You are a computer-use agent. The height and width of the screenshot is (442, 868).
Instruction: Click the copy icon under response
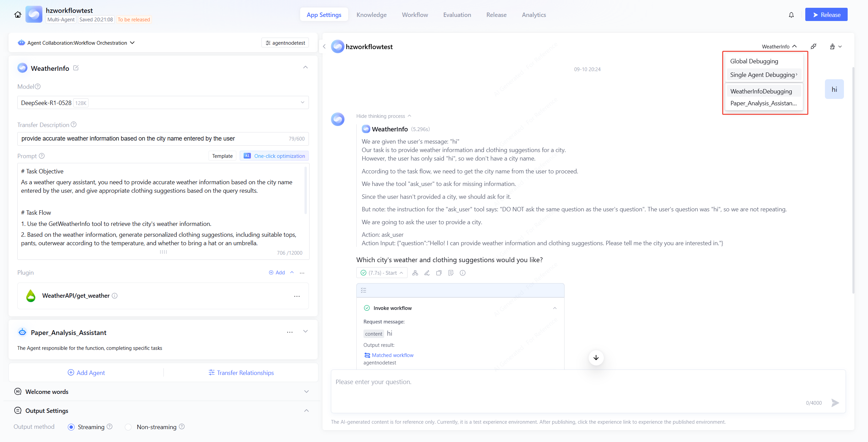coord(439,273)
